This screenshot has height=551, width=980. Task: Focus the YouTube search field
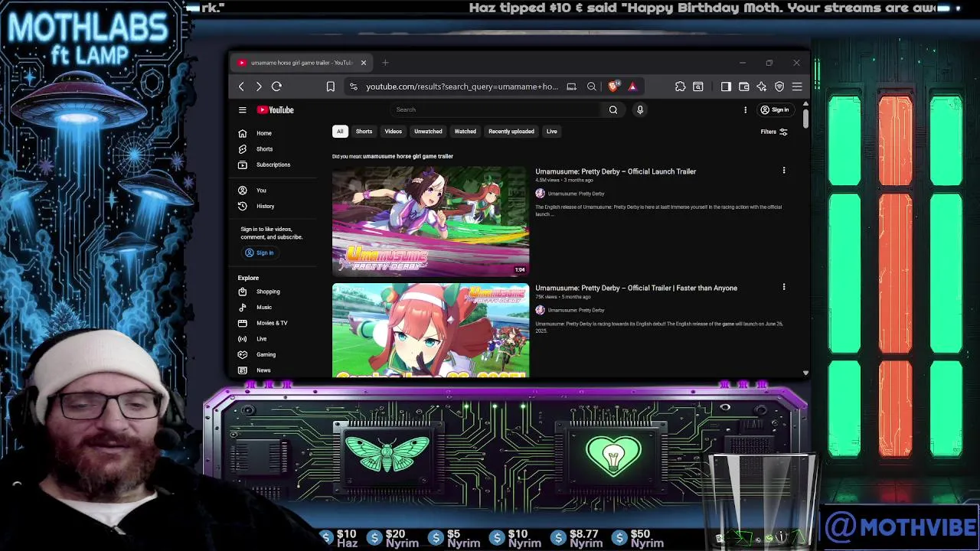coord(498,110)
